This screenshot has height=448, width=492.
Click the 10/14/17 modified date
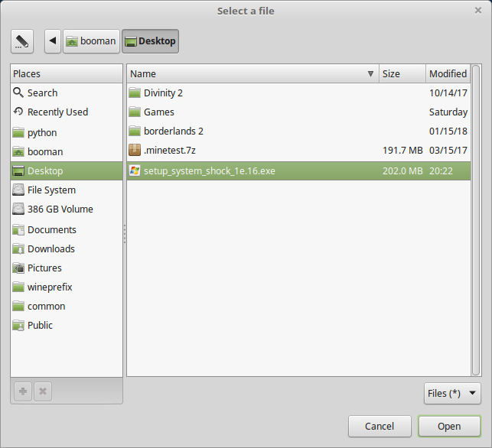(x=448, y=93)
